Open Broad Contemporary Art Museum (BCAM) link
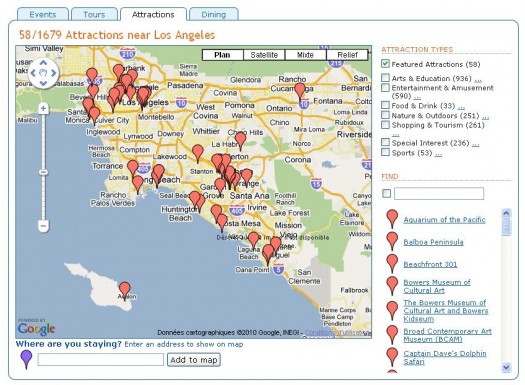Screen dimensions: 525x385 point(447,335)
